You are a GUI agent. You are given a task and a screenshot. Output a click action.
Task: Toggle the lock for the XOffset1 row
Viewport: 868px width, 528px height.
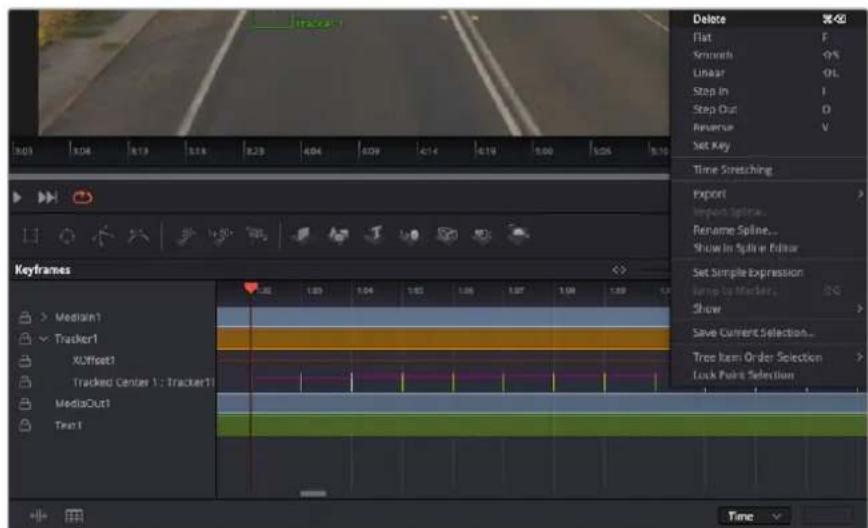pos(25,361)
